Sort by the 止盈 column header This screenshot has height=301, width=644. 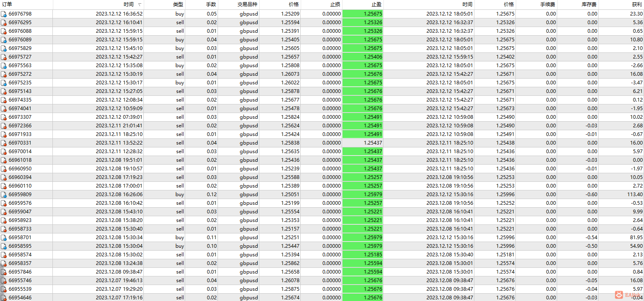[x=363, y=5]
